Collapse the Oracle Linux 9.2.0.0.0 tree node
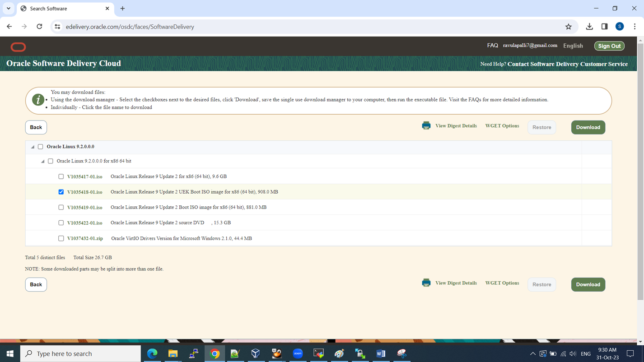 click(33, 147)
